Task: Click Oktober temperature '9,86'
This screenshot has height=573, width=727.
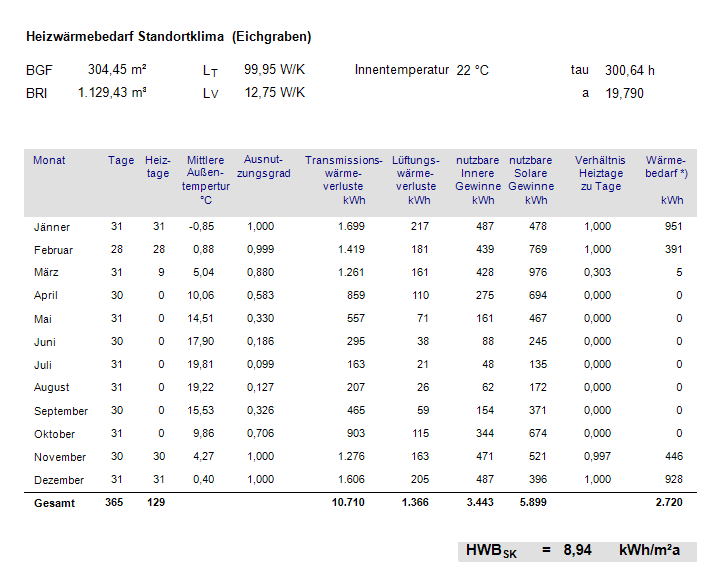Action: (204, 434)
